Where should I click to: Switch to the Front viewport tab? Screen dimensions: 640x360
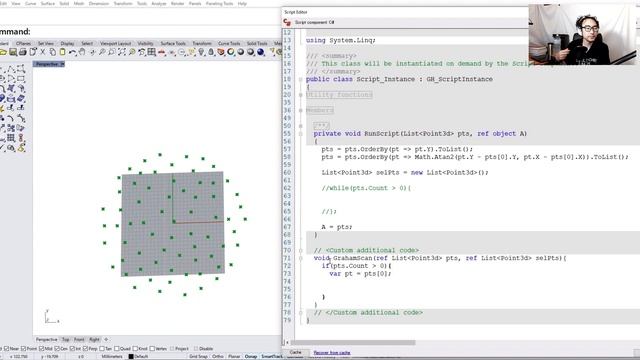coord(79,340)
